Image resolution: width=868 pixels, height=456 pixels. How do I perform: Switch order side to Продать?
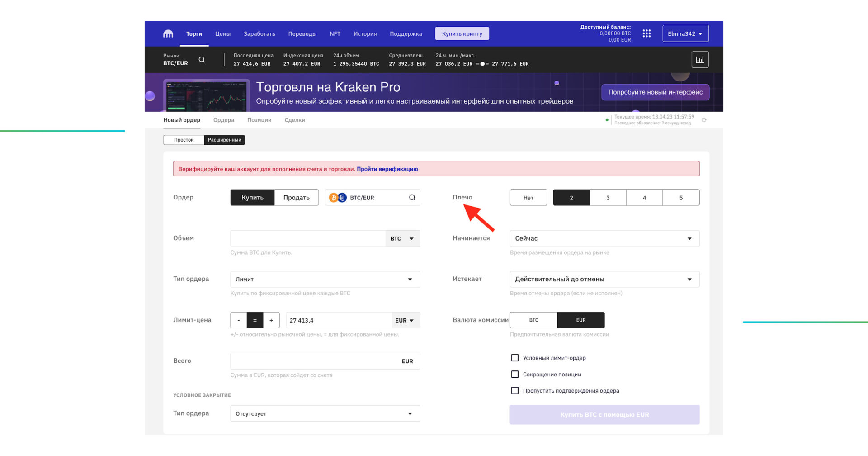(296, 197)
